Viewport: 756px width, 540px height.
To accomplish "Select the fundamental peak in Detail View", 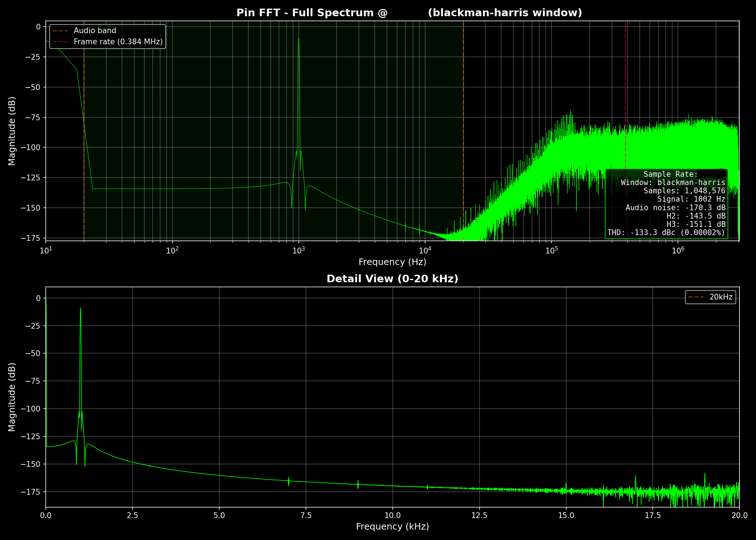I will point(80,310).
